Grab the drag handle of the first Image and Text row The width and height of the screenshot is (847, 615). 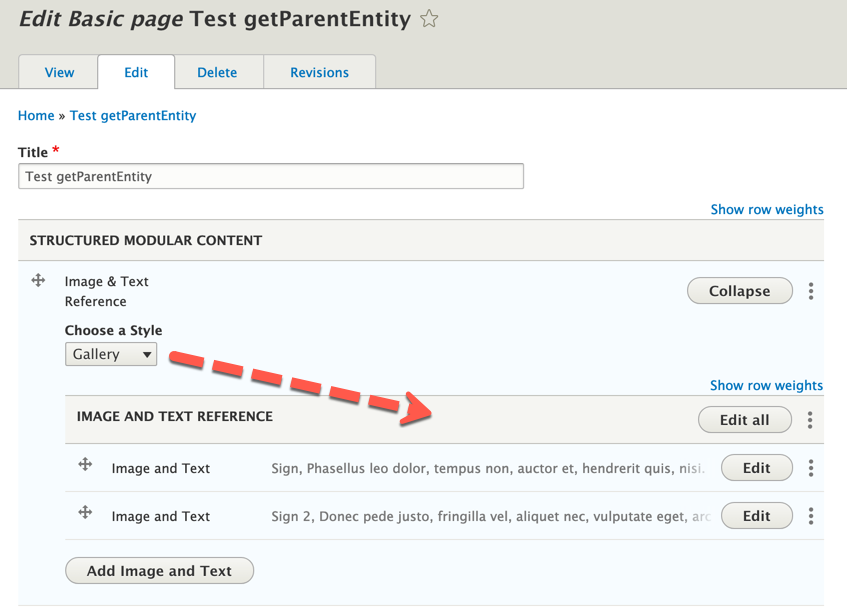pos(85,464)
